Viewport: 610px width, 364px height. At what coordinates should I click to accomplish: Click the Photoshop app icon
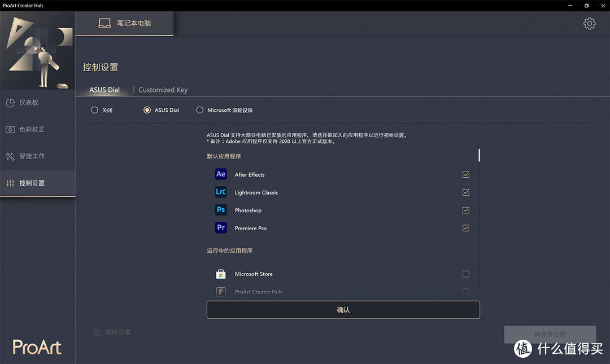221,210
